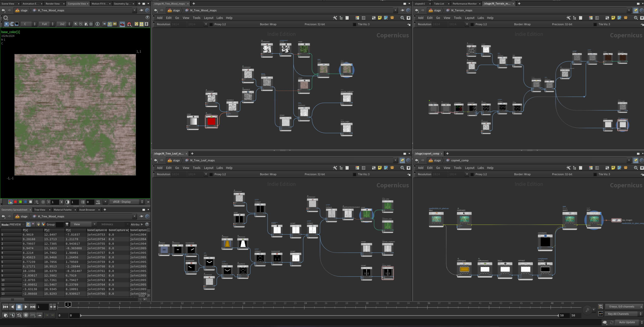Expand the 2x2 viewport layout dropdown
Viewport: 644px width, 327px height.
click(64, 24)
